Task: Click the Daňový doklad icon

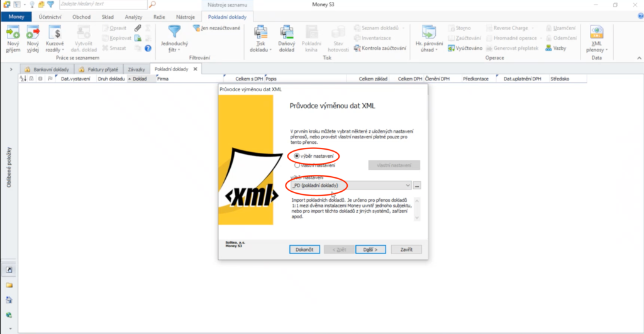Action: 286,38
